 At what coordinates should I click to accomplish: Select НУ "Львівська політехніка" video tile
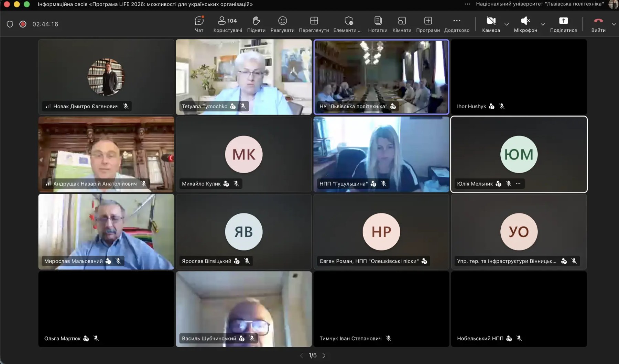point(381,77)
